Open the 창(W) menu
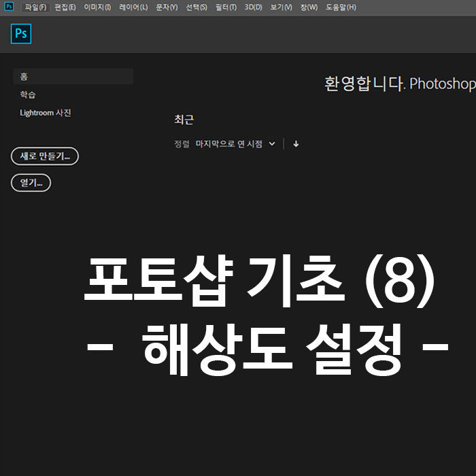The width and height of the screenshot is (476, 476). click(309, 7)
